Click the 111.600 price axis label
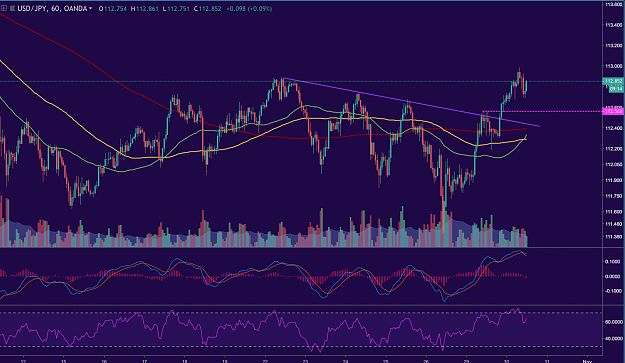Viewport: 625px width, 363px height. click(x=614, y=212)
